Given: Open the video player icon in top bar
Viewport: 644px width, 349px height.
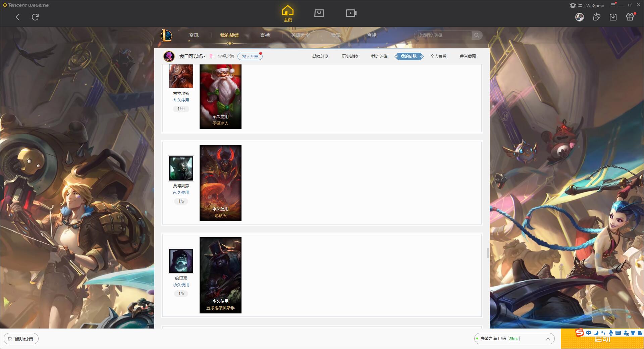Looking at the screenshot, I should pyautogui.click(x=351, y=13).
